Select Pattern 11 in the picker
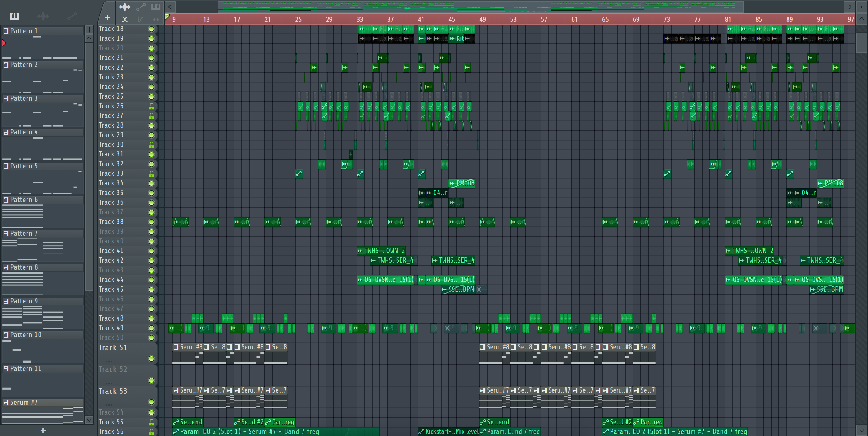The height and width of the screenshot is (436, 868). [43, 368]
